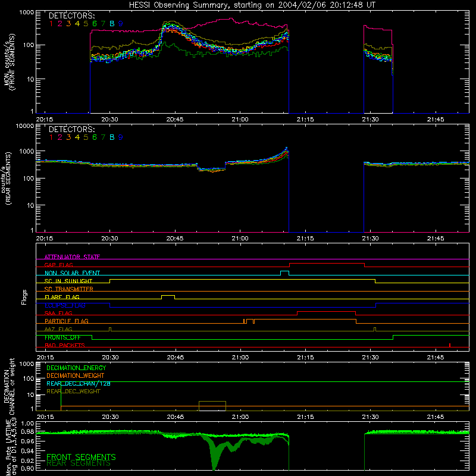Click the SC_IN_SUNLIGHT flag label

tap(68, 281)
